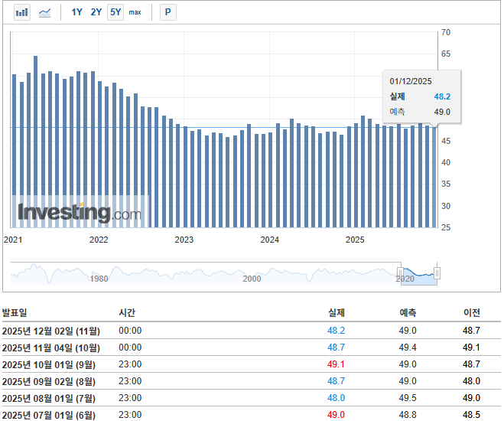Switch to the area line chart view
The image size is (504, 421).
(45, 12)
